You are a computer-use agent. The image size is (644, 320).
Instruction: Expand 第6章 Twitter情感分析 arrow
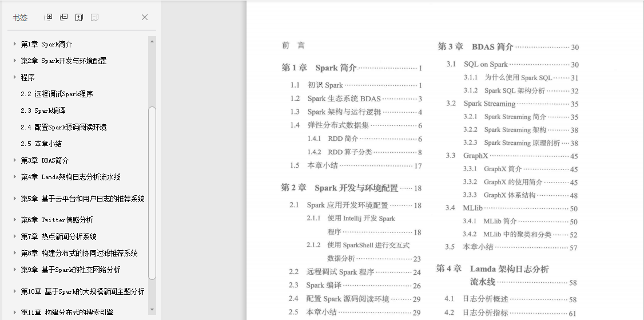tap(14, 220)
